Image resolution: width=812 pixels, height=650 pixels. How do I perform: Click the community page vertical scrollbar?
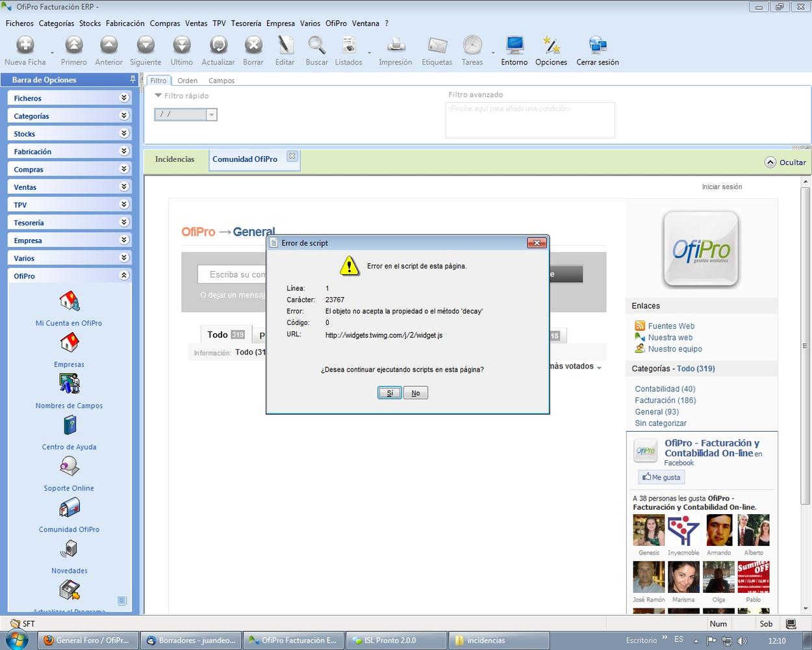pos(806,344)
